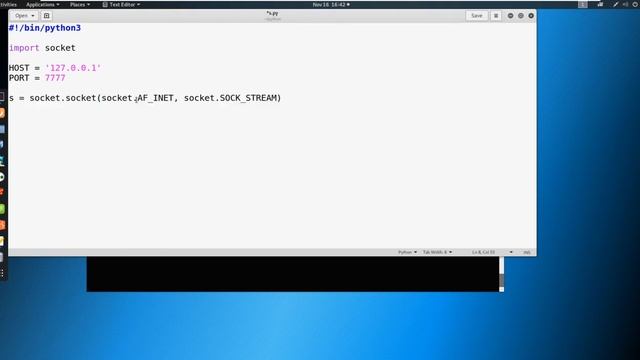
Task: Open the power menu icon in top bar
Action: click(636, 4)
